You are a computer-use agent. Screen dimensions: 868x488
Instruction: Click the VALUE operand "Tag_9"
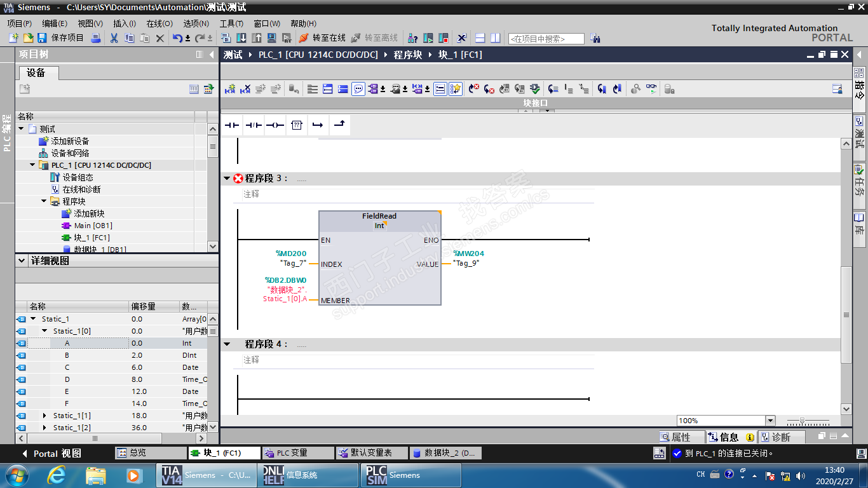tap(467, 263)
